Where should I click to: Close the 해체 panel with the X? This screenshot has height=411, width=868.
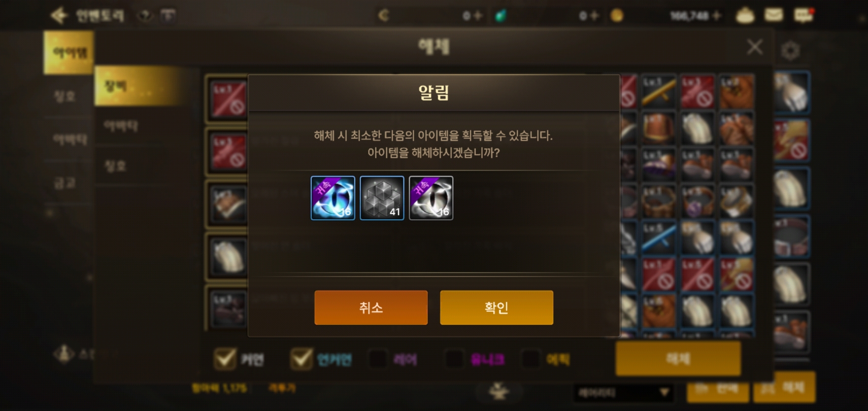click(x=755, y=47)
